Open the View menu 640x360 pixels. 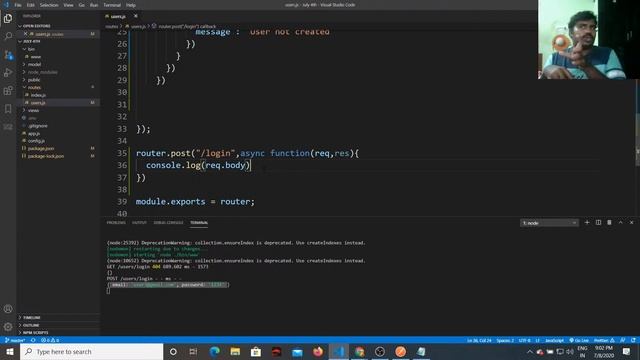[68, 5]
